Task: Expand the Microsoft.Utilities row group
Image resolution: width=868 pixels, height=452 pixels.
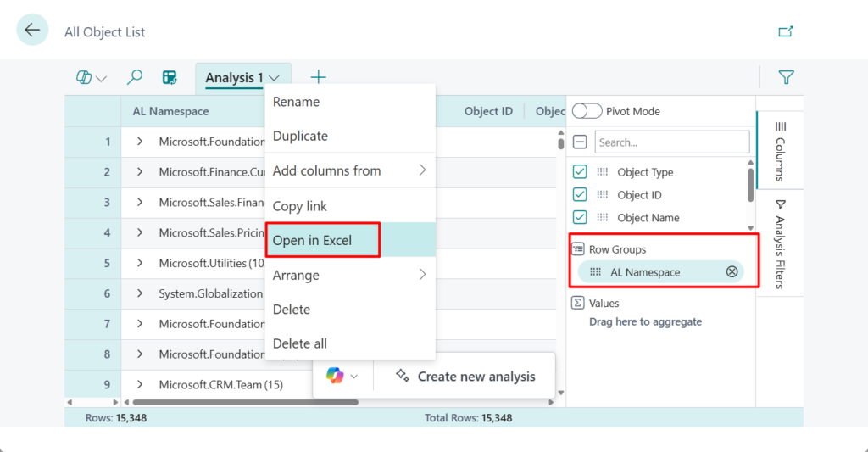Action: click(x=140, y=263)
